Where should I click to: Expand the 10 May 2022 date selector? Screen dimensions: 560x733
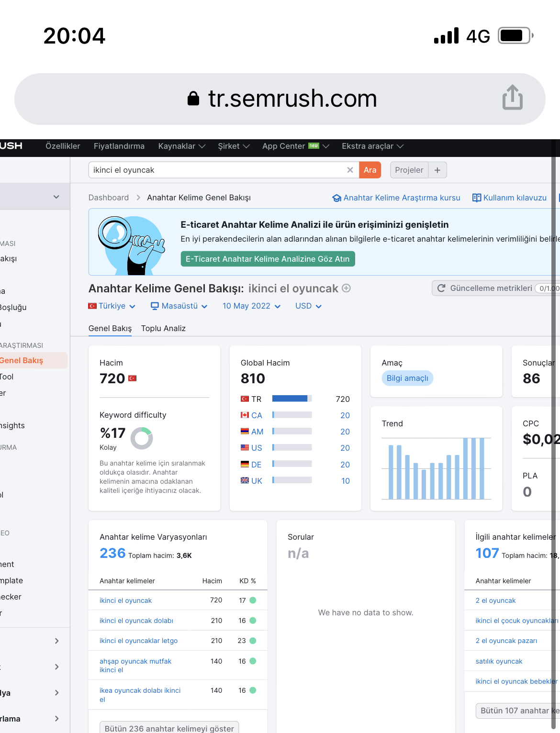[251, 306]
